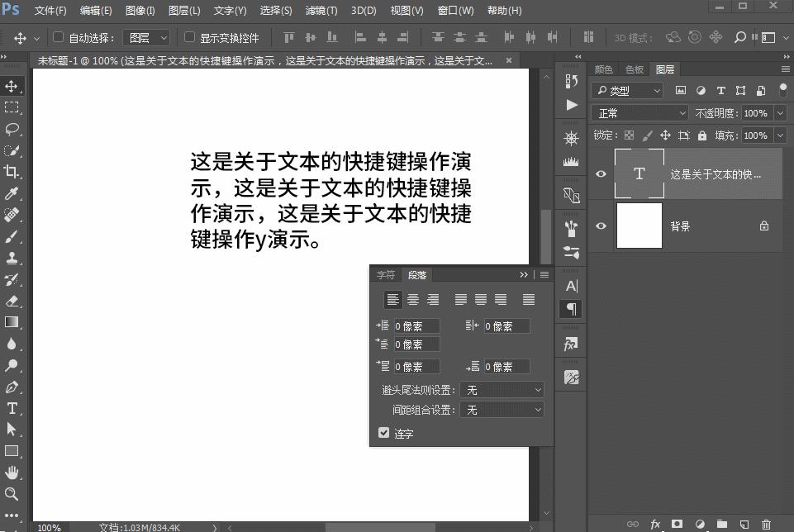
Task: Toggle visibility of the text layer
Action: [601, 173]
